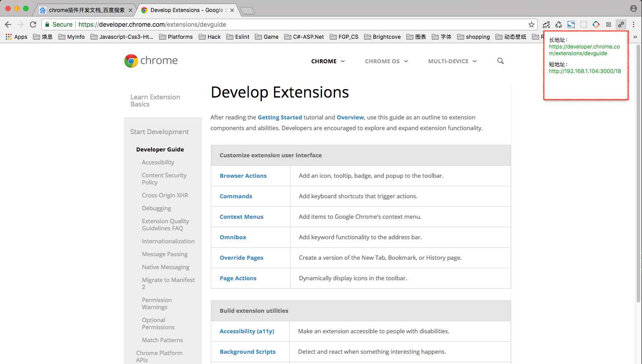Image resolution: width=642 pixels, height=364 pixels.
Task: Open the Page Actions link
Action: [x=238, y=278]
